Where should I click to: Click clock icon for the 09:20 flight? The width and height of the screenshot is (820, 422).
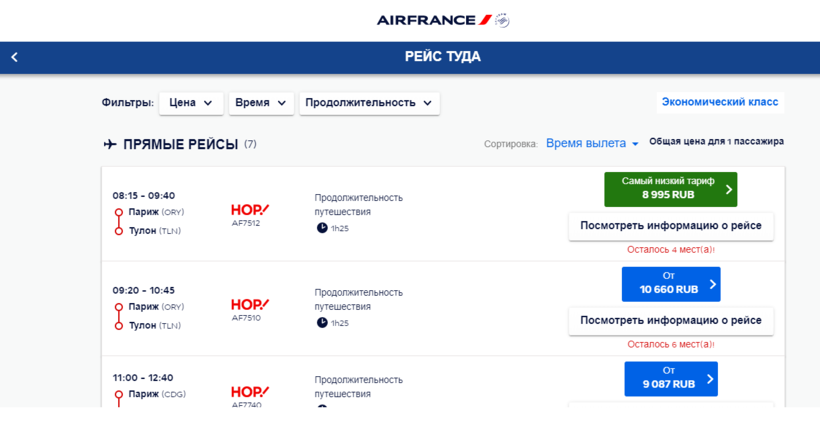(x=322, y=322)
